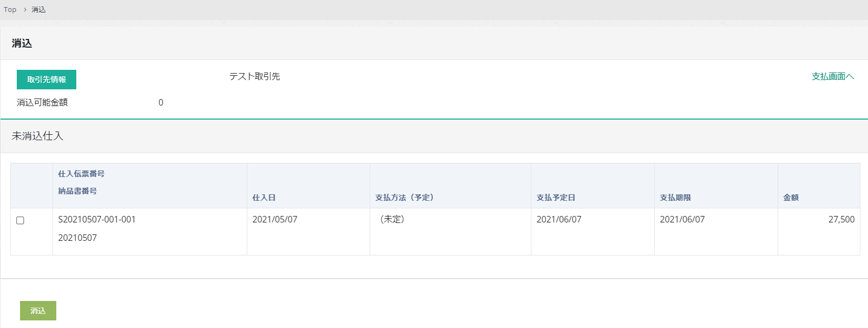
Task: Click the 仕入伝票番号 column header
Action: click(x=81, y=174)
